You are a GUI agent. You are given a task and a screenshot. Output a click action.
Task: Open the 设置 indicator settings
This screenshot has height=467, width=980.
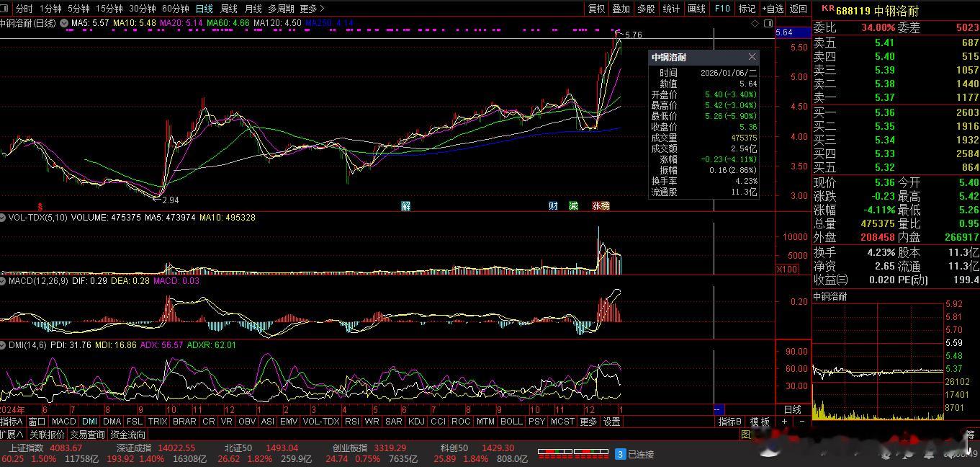pyautogui.click(x=611, y=422)
